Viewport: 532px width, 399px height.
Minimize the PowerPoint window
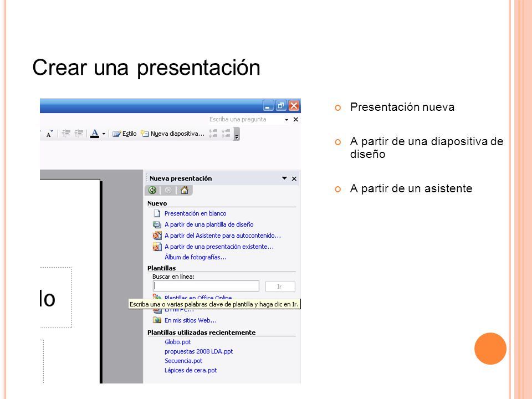click(x=268, y=106)
